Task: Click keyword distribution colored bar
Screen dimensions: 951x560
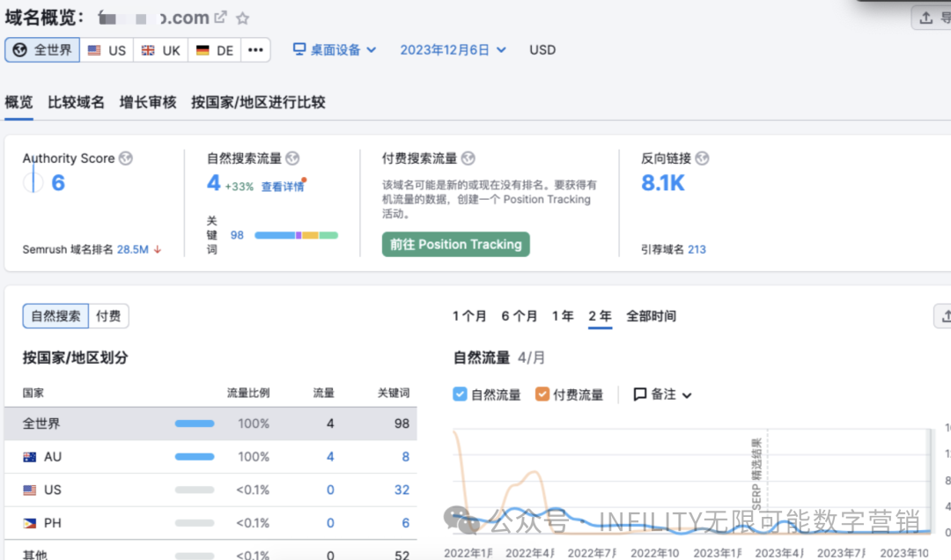Action: 296,235
